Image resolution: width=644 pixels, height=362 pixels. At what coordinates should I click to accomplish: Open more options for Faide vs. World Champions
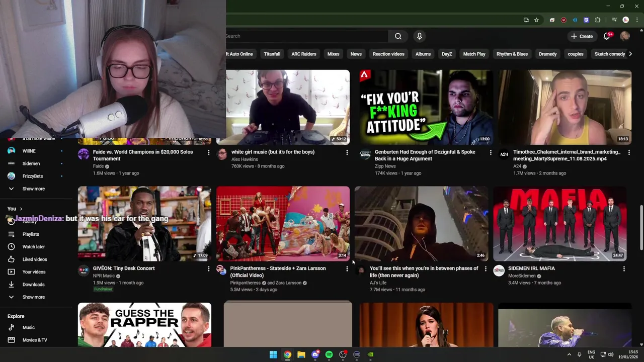[209, 152]
